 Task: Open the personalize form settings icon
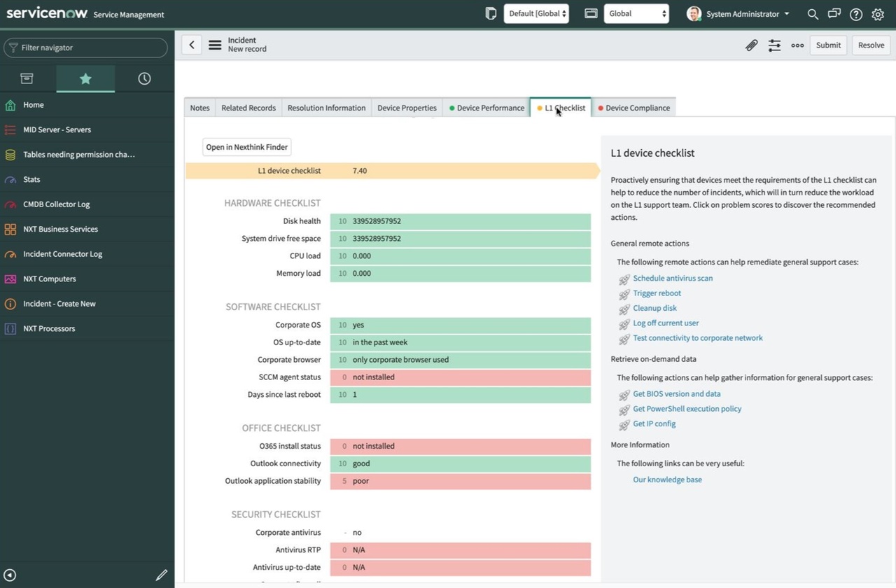[x=774, y=45]
